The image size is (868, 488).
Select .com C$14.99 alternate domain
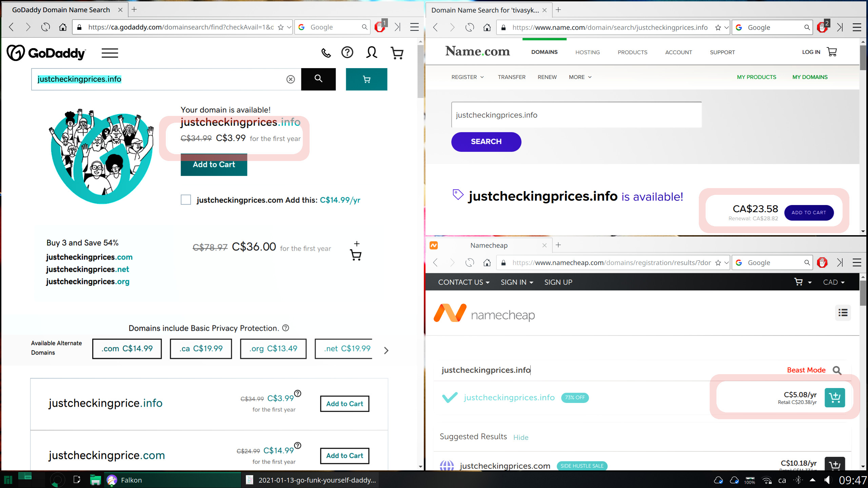click(x=127, y=348)
